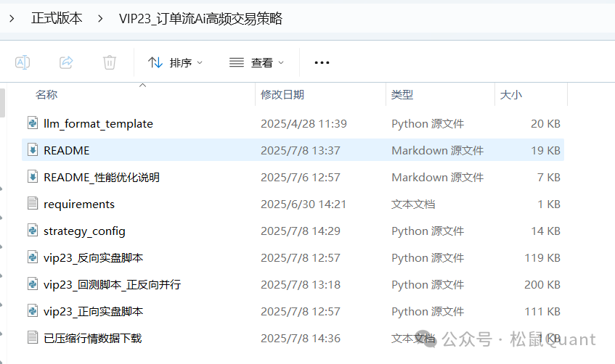Click text file icon of requirements
This screenshot has width=615, height=364.
point(33,203)
